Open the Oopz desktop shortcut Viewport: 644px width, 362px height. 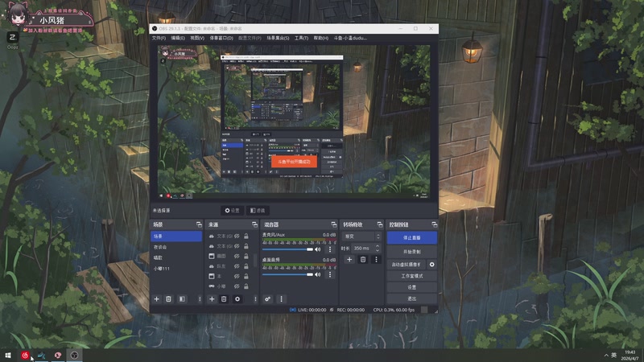(x=12, y=40)
